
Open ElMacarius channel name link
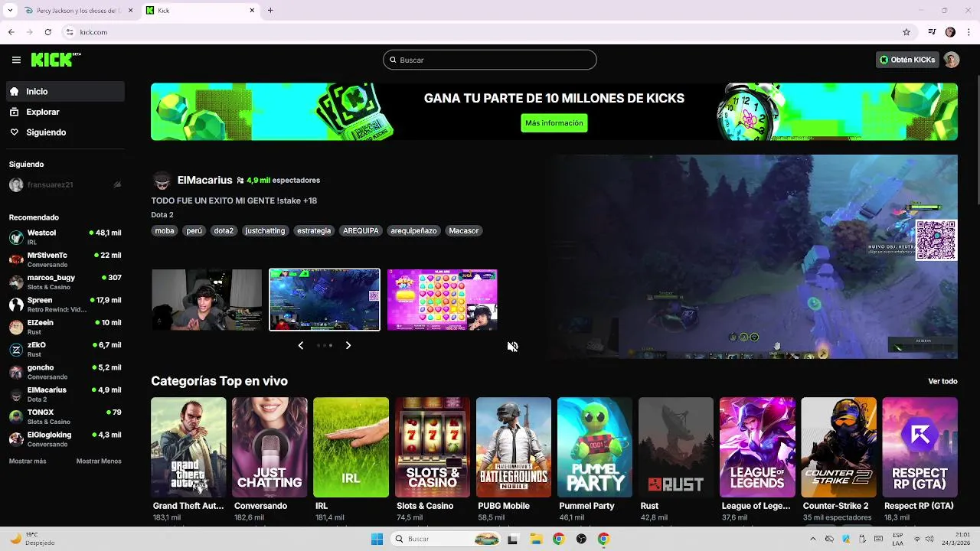(x=204, y=181)
